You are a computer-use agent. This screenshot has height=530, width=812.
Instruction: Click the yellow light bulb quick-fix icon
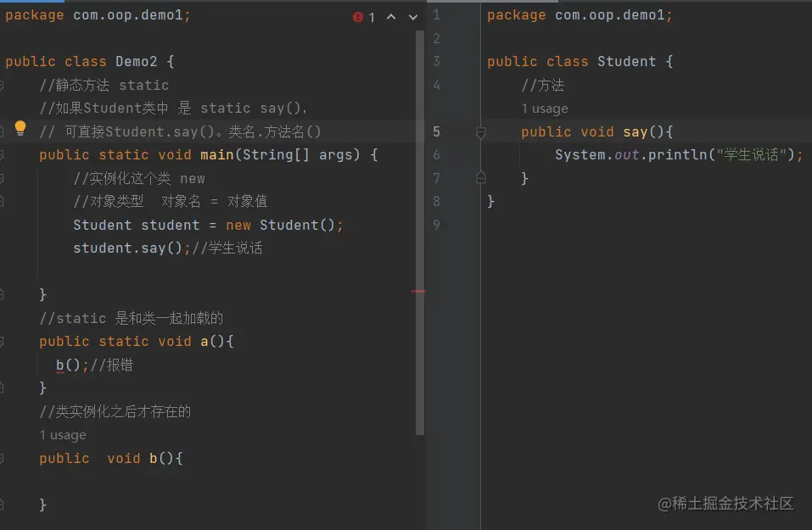point(20,128)
